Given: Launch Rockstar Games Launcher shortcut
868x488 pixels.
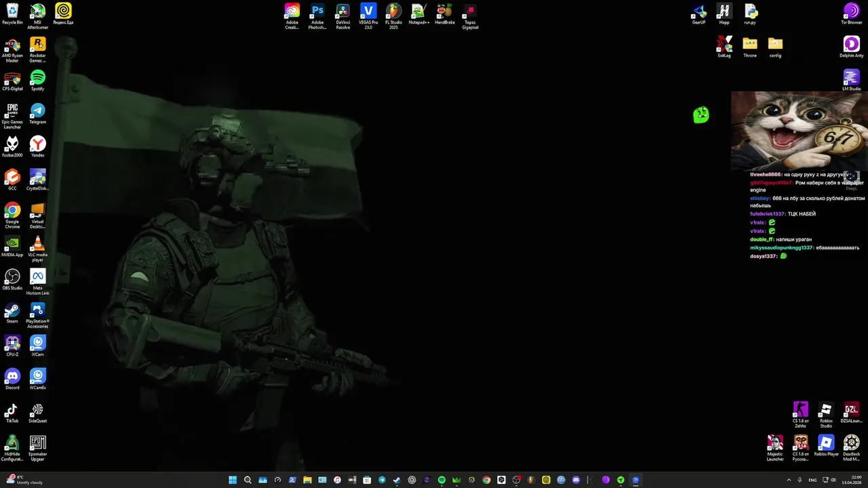Looking at the screenshot, I should pyautogui.click(x=38, y=49).
